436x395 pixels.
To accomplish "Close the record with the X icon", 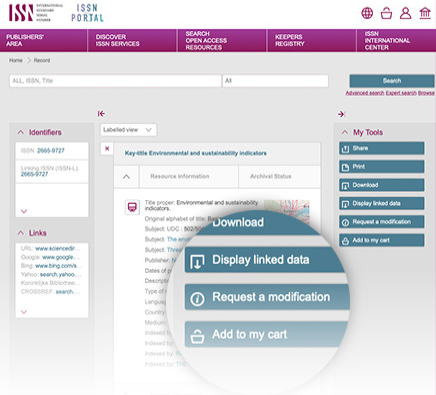I will click(x=107, y=149).
